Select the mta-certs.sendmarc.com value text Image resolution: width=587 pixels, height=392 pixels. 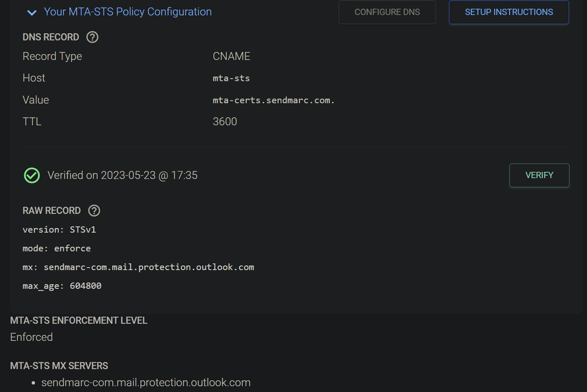pos(273,100)
